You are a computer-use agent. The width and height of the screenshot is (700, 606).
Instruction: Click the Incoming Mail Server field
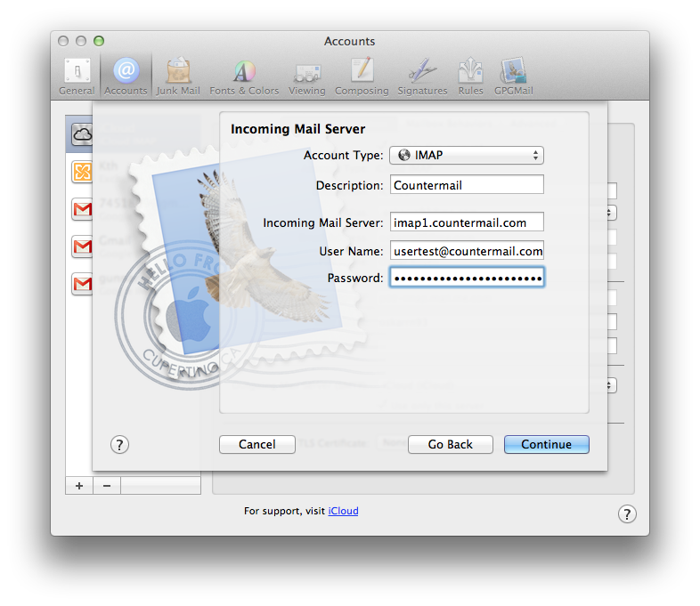pyautogui.click(x=467, y=222)
